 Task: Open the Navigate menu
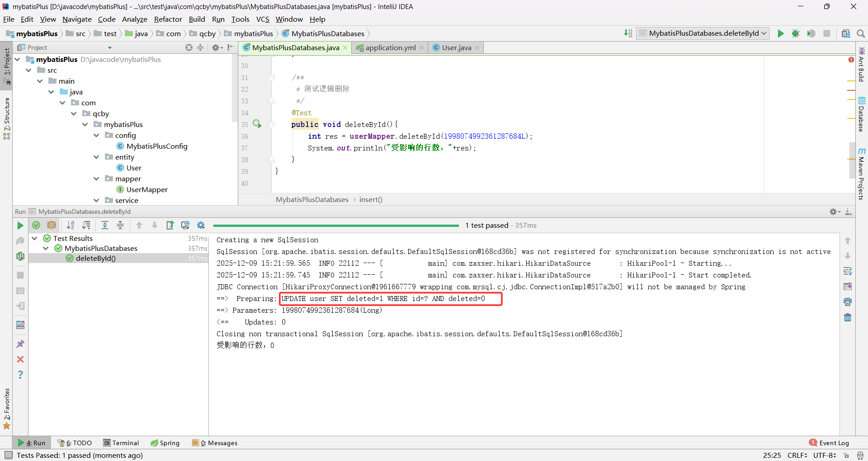77,19
